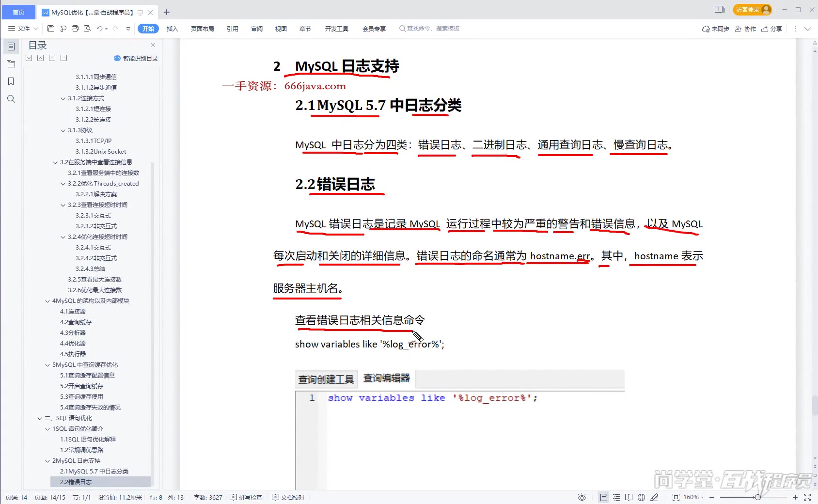The image size is (818, 504).
Task: Click the document vertical scrollbar thumb
Action: [x=814, y=405]
